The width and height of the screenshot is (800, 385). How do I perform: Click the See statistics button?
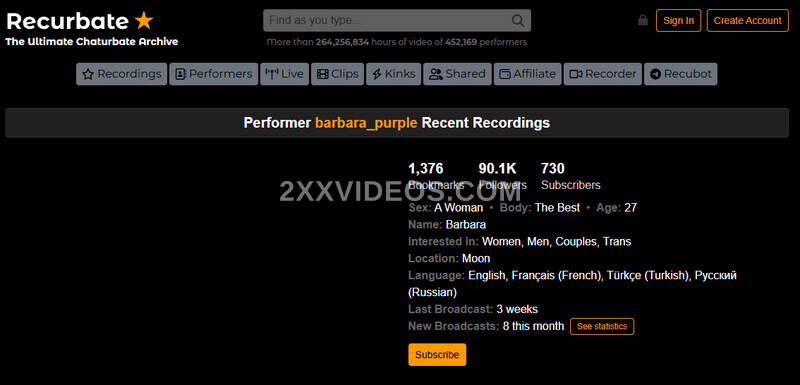coord(602,326)
